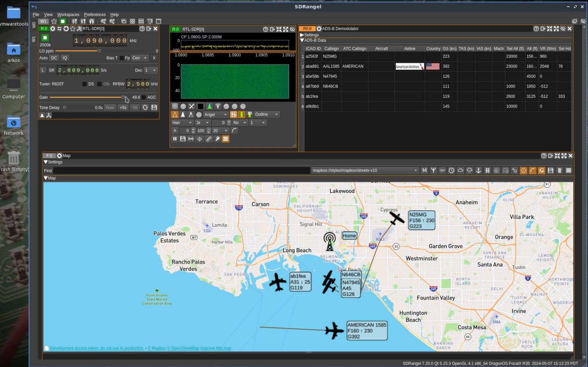
Task: Click the antenna Y icon in Map toolbar
Action: click(x=433, y=171)
